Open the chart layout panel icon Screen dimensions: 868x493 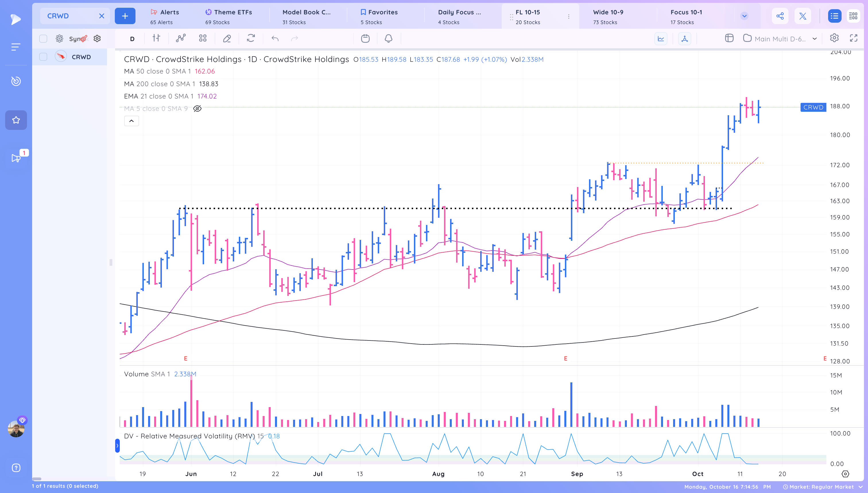point(729,38)
